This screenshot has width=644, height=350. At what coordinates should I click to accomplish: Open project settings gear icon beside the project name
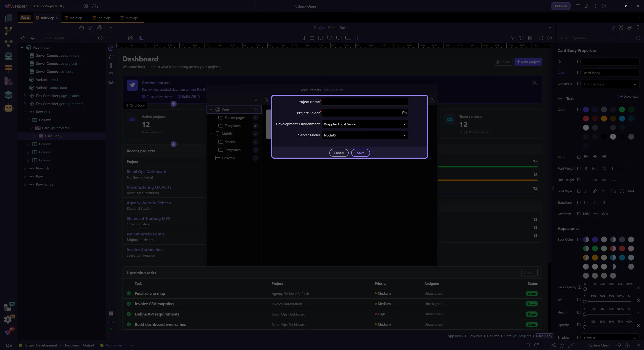pyautogui.click(x=86, y=6)
